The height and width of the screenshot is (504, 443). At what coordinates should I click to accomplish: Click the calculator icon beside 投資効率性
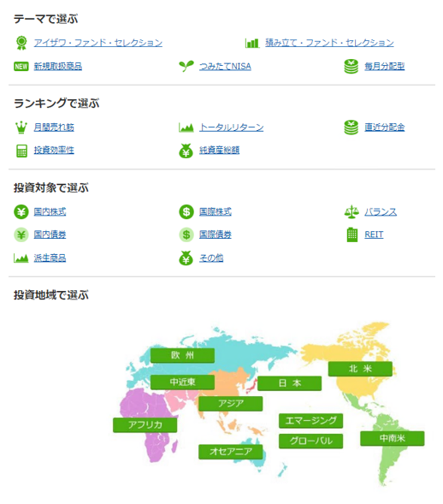click(x=21, y=151)
